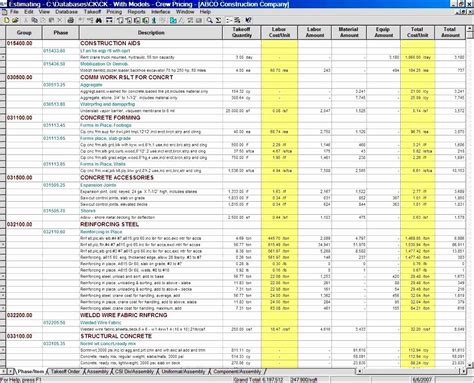
Task: Switch to the CSI Div/Assembly tab
Action: [x=134, y=371]
